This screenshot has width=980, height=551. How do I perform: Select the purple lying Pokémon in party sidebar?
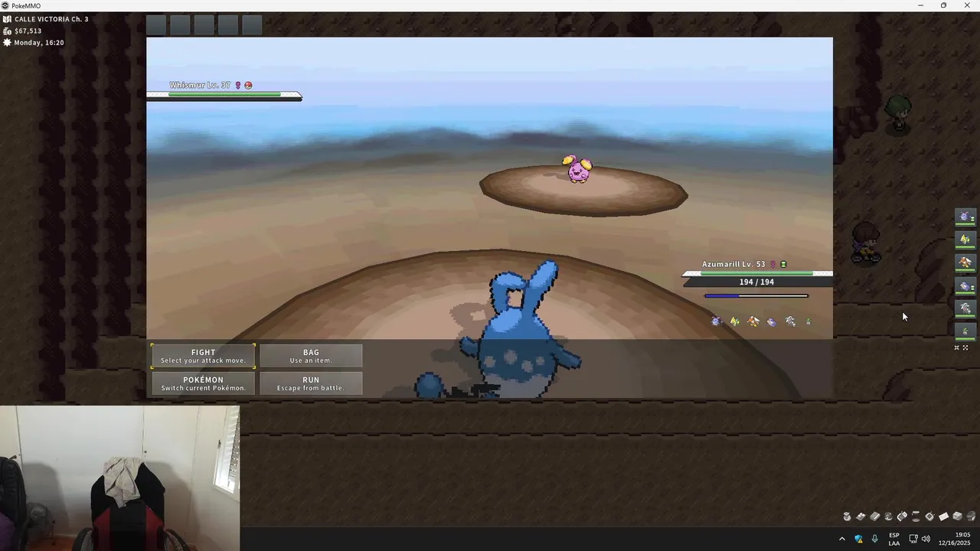click(x=965, y=285)
